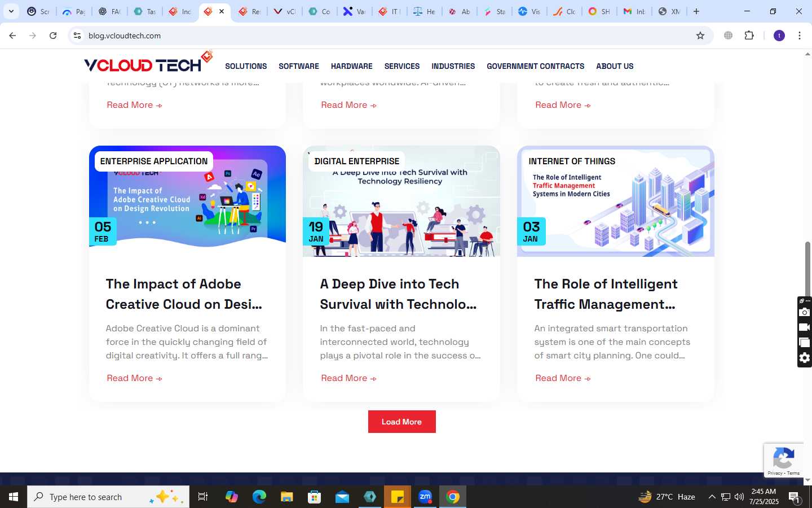Open Microsoft Edge from the taskbar
This screenshot has width=812, height=508.
pos(259,497)
